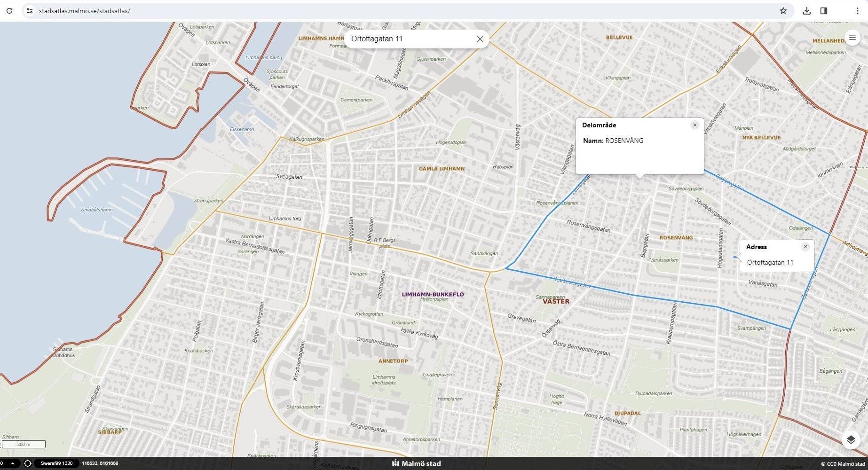
Task: Click the Malmö stad logo
Action: [x=417, y=463]
